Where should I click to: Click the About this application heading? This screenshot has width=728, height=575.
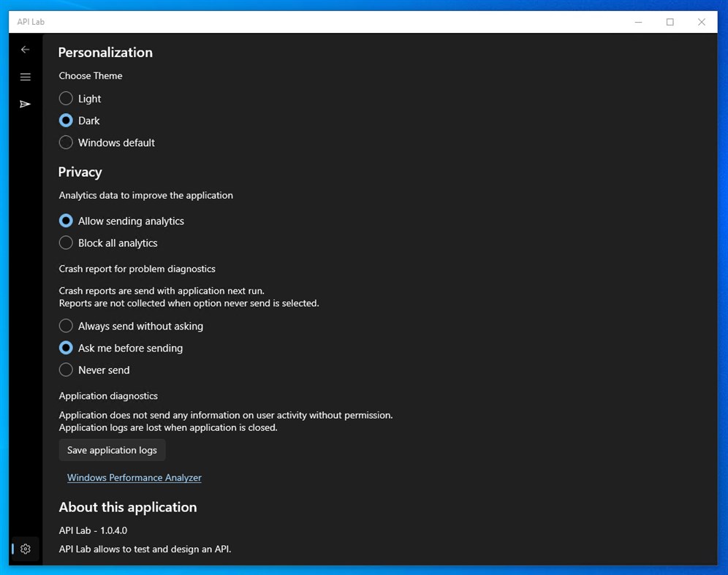pyautogui.click(x=127, y=506)
